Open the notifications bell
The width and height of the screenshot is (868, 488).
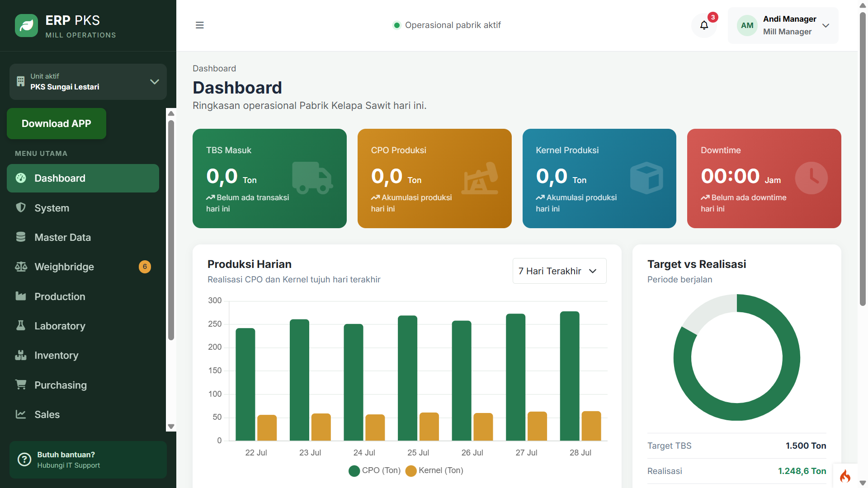704,25
